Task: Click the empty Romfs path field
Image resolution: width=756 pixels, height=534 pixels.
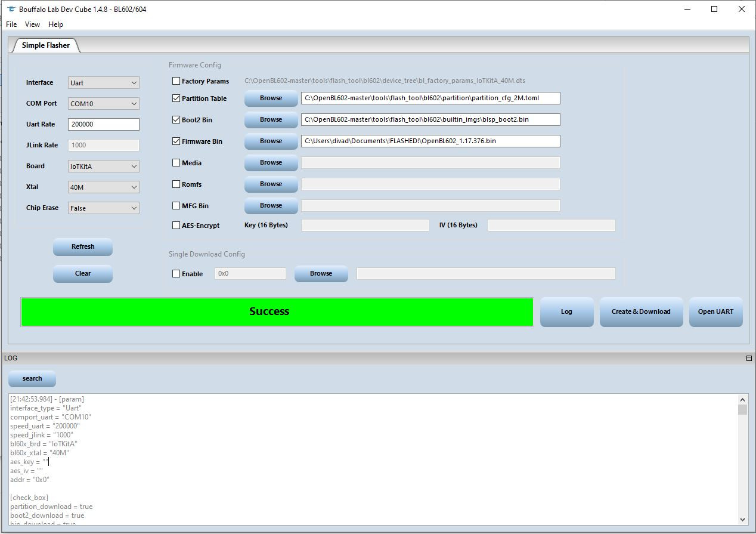Action: tap(430, 184)
